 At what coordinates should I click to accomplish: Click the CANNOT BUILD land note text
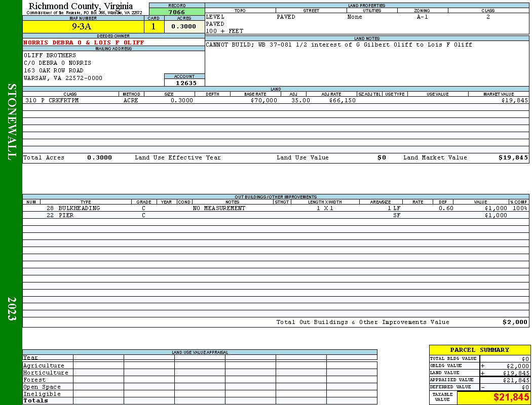pos(339,45)
